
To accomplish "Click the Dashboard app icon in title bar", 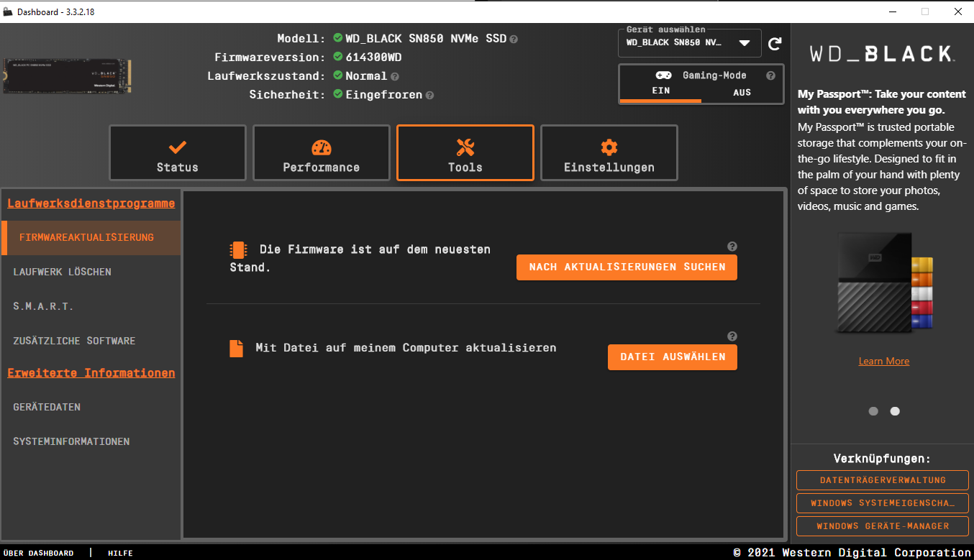I will (8, 12).
